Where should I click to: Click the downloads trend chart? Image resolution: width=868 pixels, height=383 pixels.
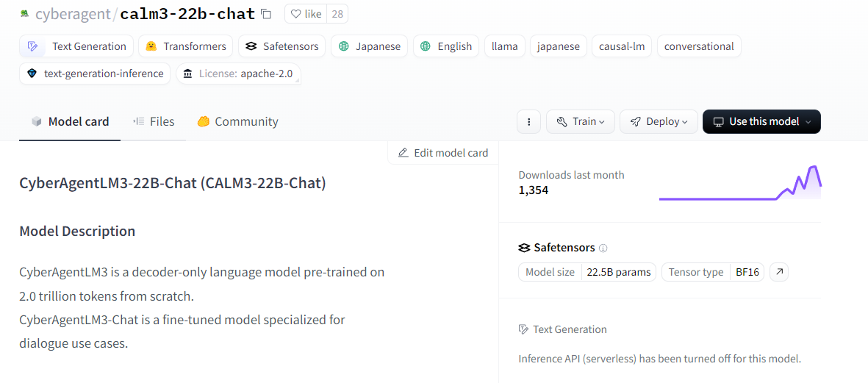740,182
